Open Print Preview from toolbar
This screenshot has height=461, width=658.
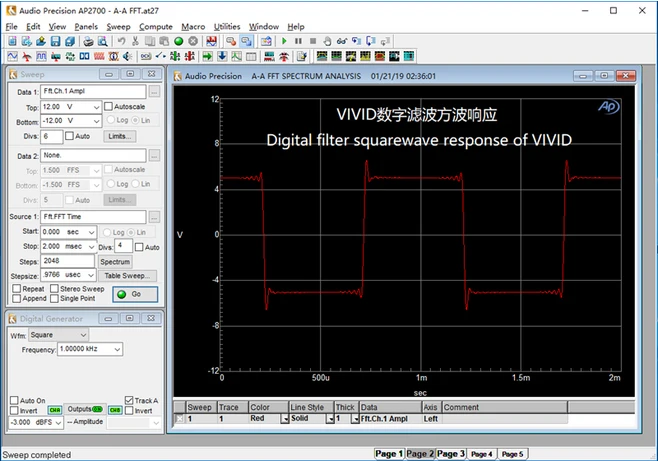pos(102,41)
